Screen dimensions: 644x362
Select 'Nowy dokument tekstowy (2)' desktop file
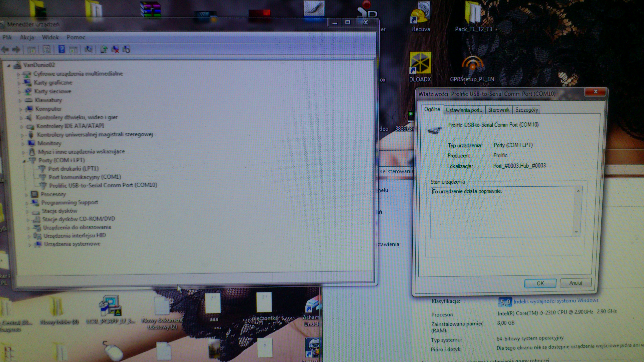(162, 313)
